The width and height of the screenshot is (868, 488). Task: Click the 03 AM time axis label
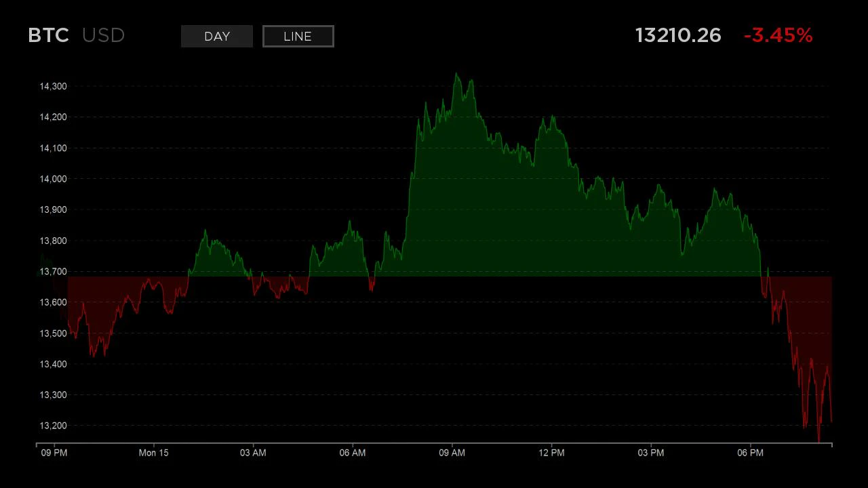click(253, 453)
